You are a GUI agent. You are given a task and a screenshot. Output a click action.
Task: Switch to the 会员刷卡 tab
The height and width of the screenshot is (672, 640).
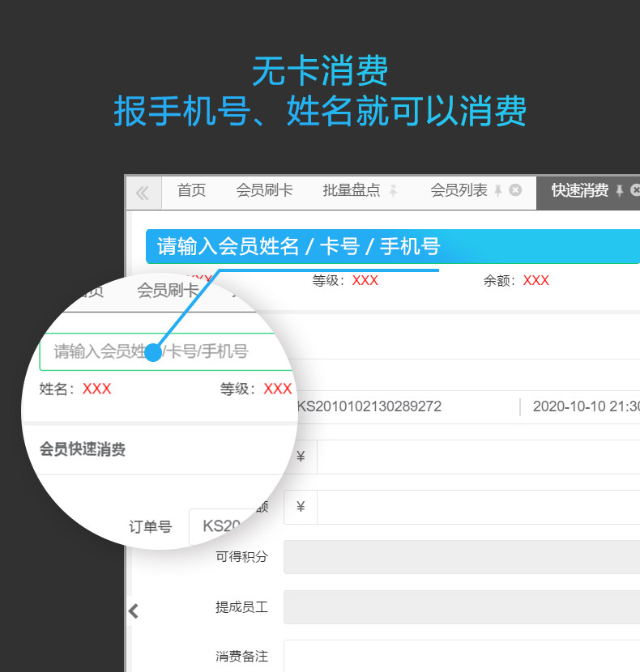(x=264, y=190)
